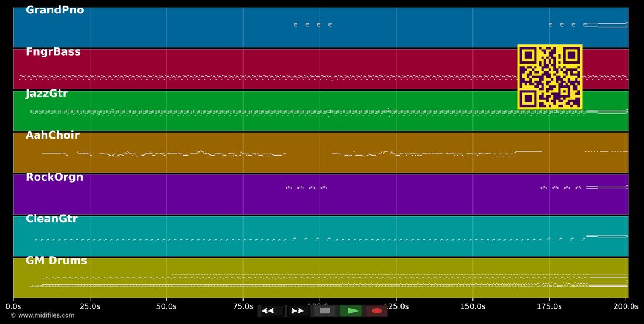Click the QR code image
Viewport: 644px width, 324px height.
[x=550, y=77]
